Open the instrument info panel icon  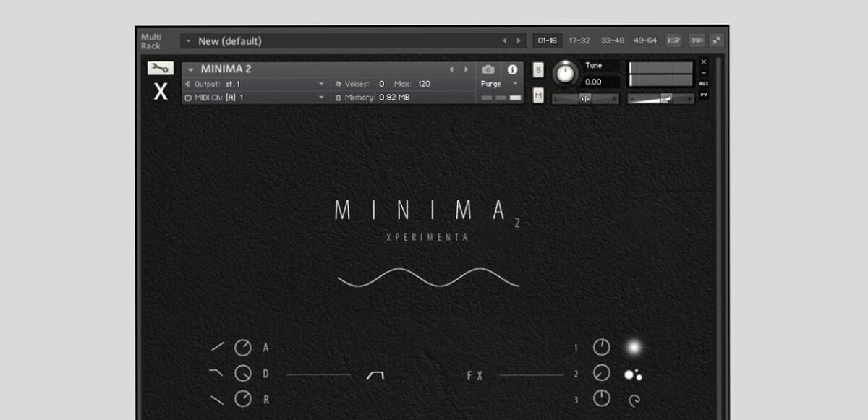click(x=514, y=69)
